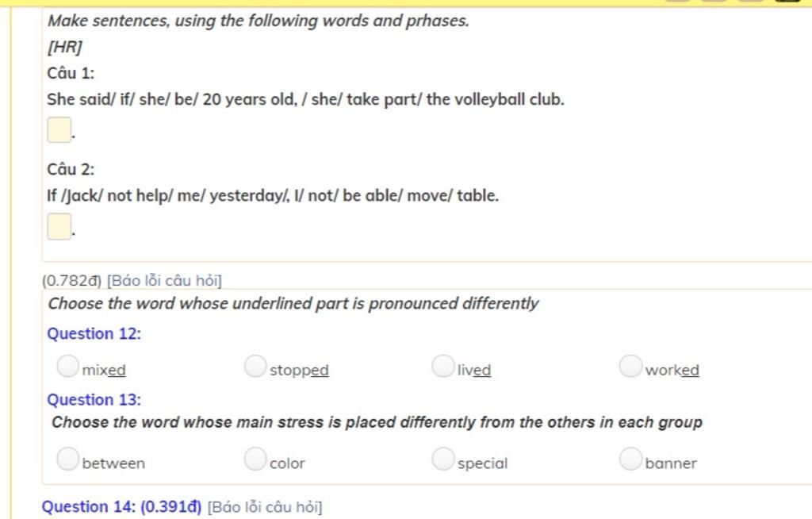
Task: Select the "mixed" radio option
Action: pyautogui.click(x=68, y=366)
